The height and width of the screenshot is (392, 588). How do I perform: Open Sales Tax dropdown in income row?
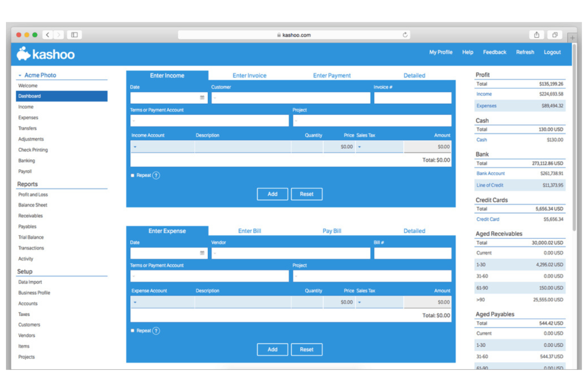pyautogui.click(x=360, y=147)
